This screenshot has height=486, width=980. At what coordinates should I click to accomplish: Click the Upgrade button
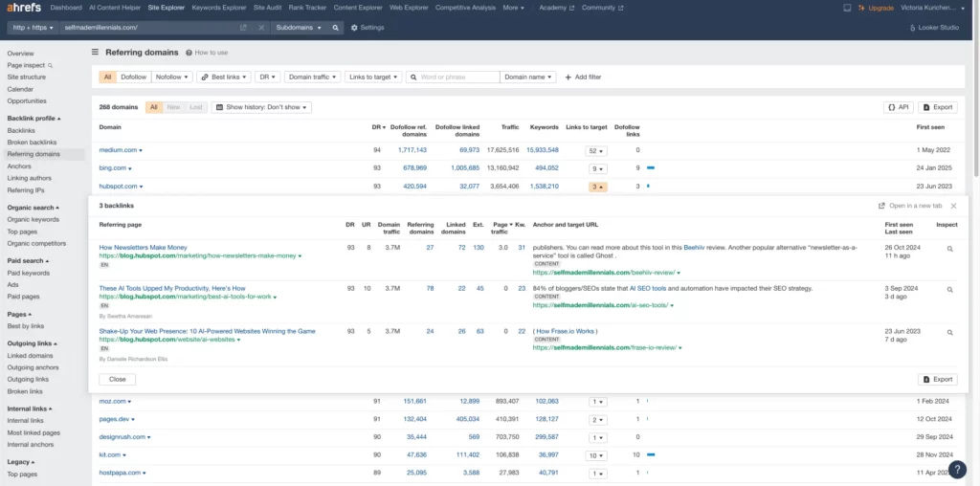(x=876, y=8)
